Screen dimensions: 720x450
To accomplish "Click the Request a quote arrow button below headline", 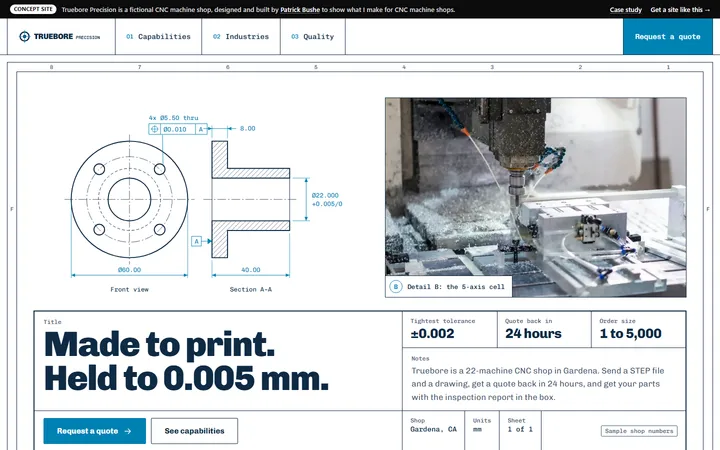I will (95, 431).
